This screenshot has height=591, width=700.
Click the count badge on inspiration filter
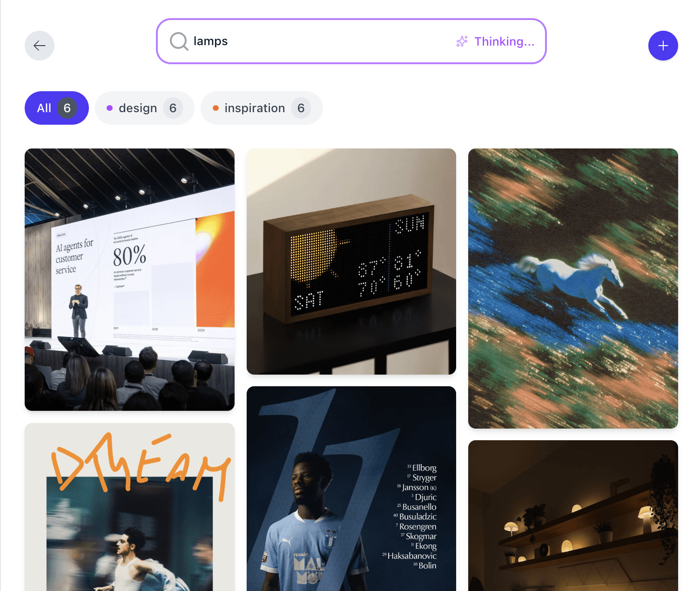pyautogui.click(x=301, y=108)
